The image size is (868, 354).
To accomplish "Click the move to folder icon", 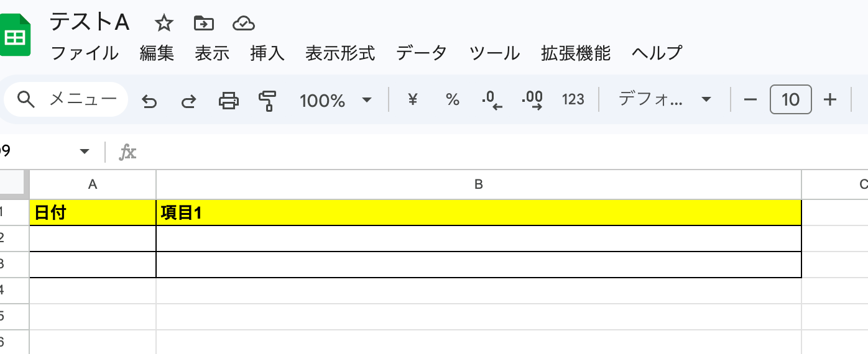I will pyautogui.click(x=203, y=24).
